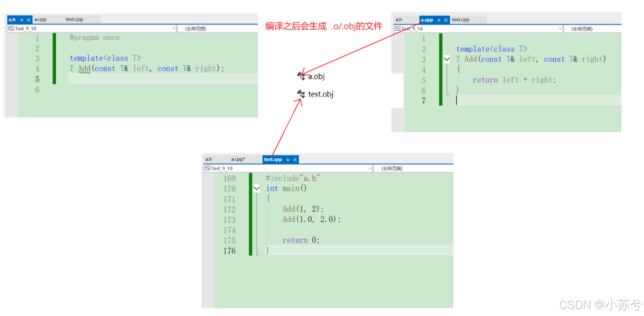Close the test.cpp tab in bottom editor
Image resolution: width=644 pixels, height=316 pixels.
(295, 160)
